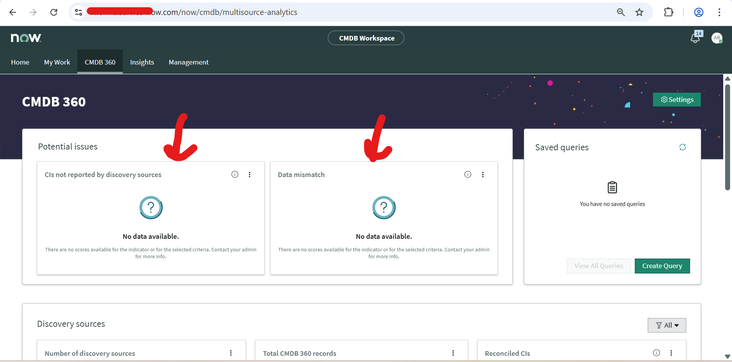732x362 pixels.
Task: Go back with the browser back arrow
Action: (13, 13)
